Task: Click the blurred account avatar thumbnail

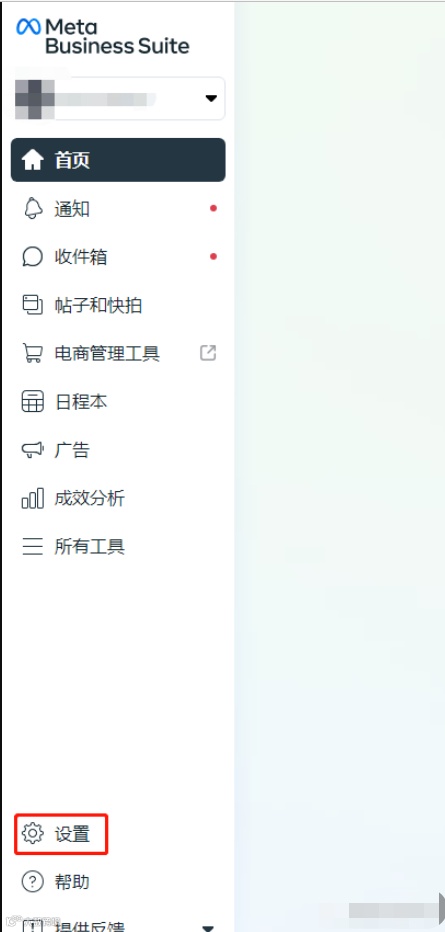Action: pos(35,99)
